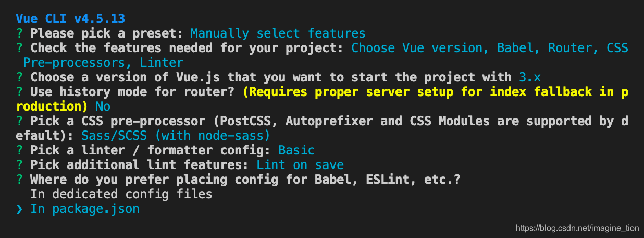Click the question mark before Pick additional lint features
This screenshot has width=644, height=238.
coord(19,165)
